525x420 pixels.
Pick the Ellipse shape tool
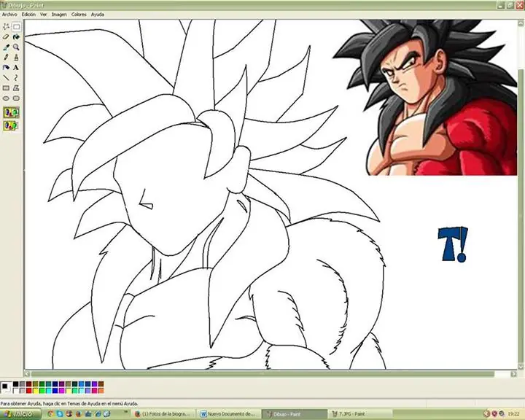pyautogui.click(x=6, y=98)
